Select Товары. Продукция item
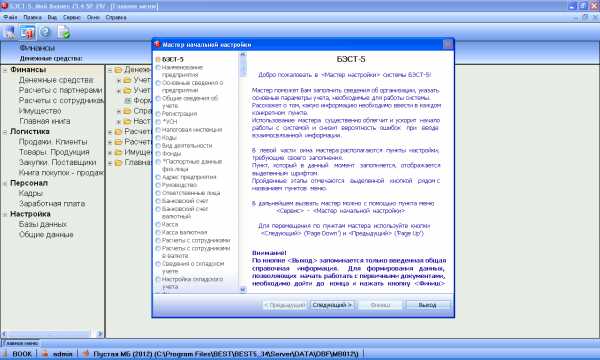600x360 pixels. point(54,152)
